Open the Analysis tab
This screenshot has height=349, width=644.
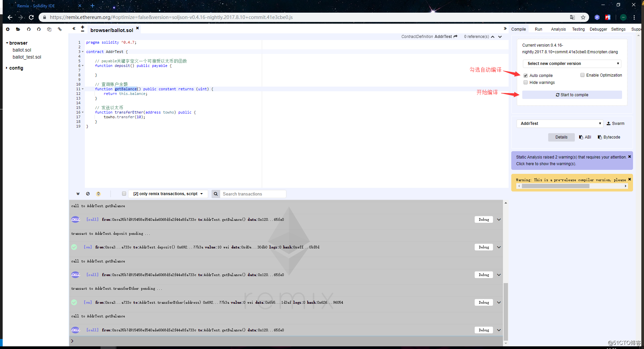point(559,29)
